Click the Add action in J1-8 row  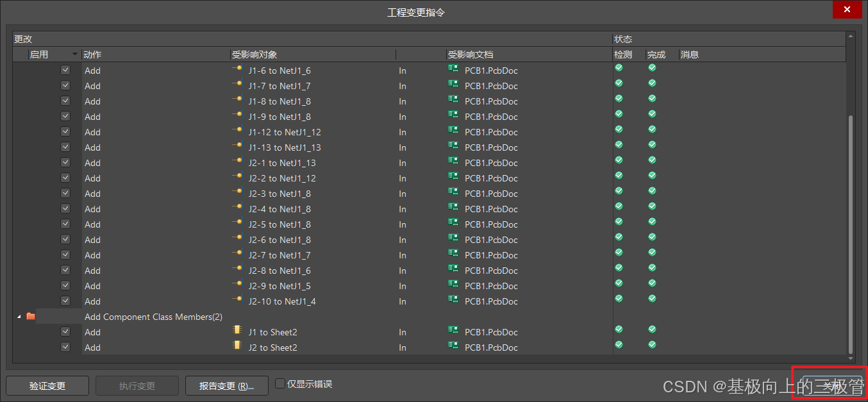92,101
